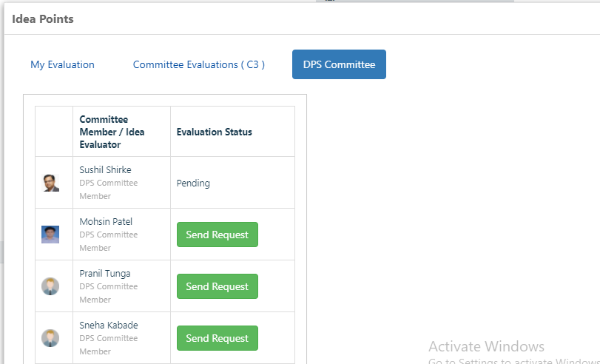Click Mohsin Patel's avatar picture
Screen dimensions: 600x364
click(50, 235)
